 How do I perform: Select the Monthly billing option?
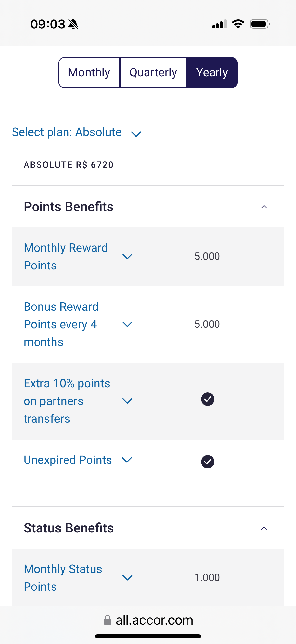pos(89,73)
